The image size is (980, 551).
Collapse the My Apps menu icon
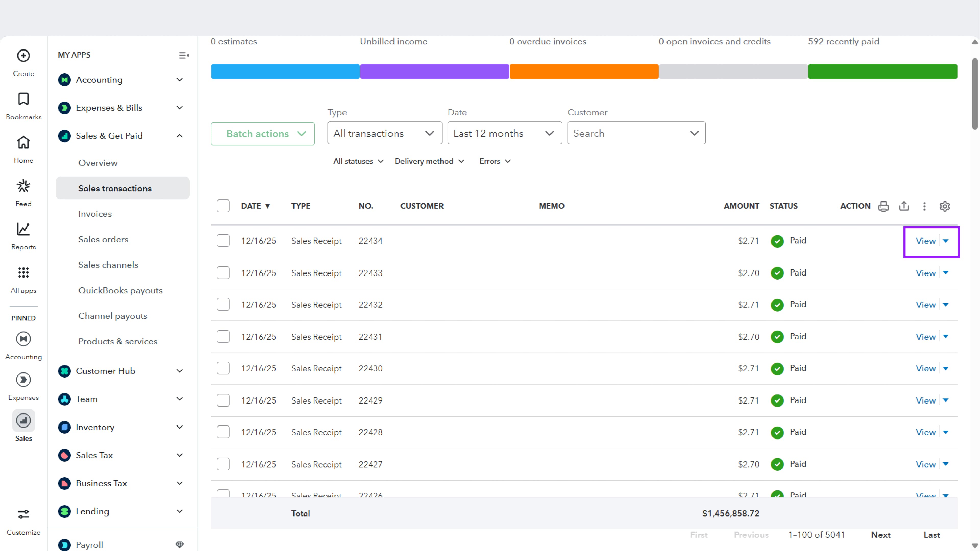coord(184,56)
